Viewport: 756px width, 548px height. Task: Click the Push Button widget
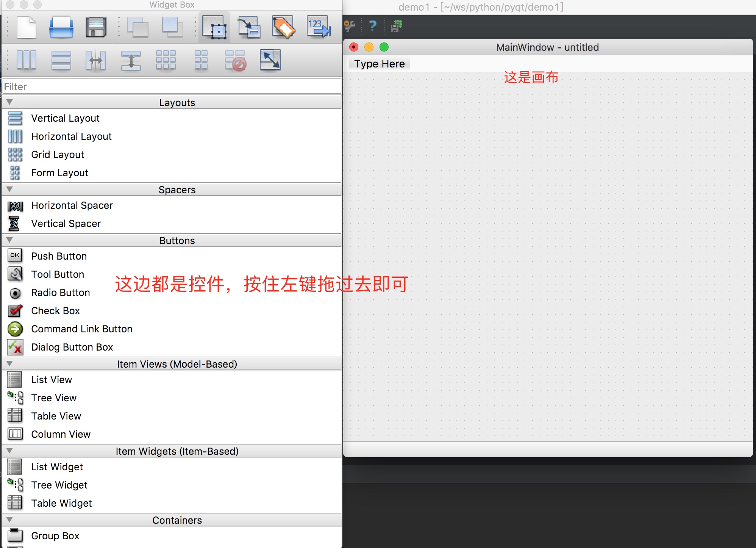click(58, 256)
